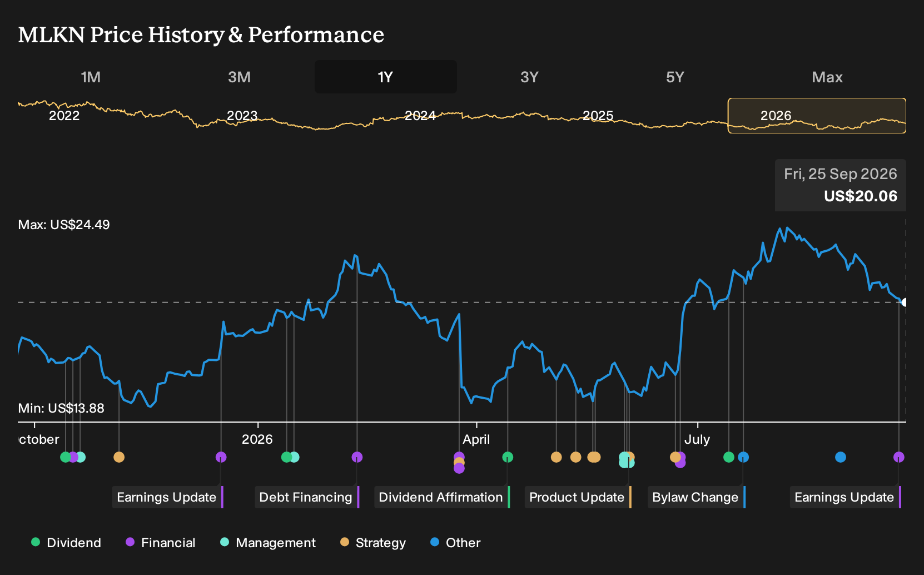Open the Dividend Affirmation event label
924x575 pixels.
click(442, 497)
